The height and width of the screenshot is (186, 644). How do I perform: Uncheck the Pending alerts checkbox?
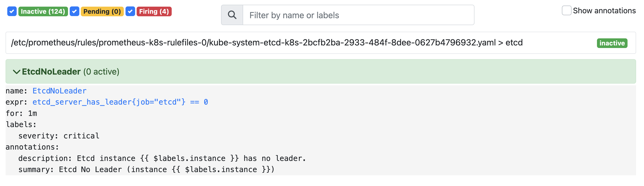[x=74, y=11]
